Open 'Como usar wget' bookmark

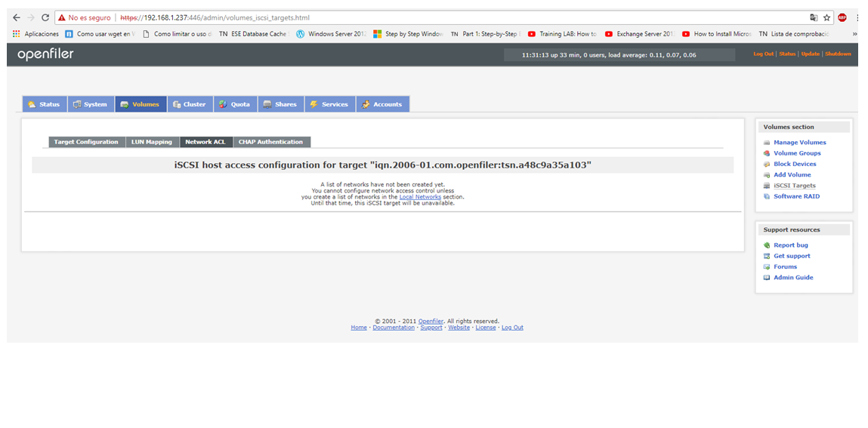tap(100, 34)
